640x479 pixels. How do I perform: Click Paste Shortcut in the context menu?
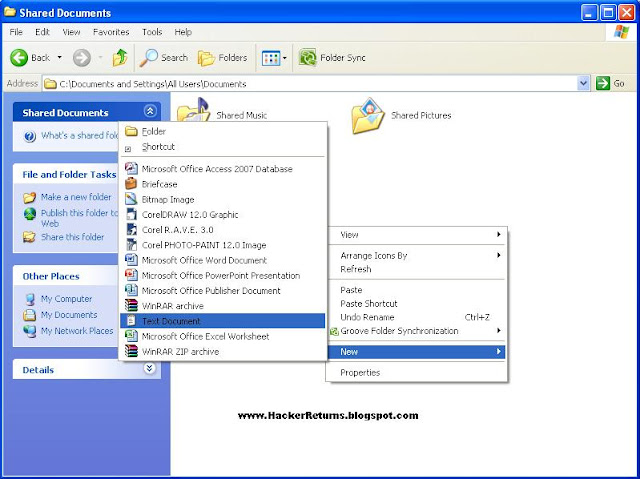click(417, 304)
